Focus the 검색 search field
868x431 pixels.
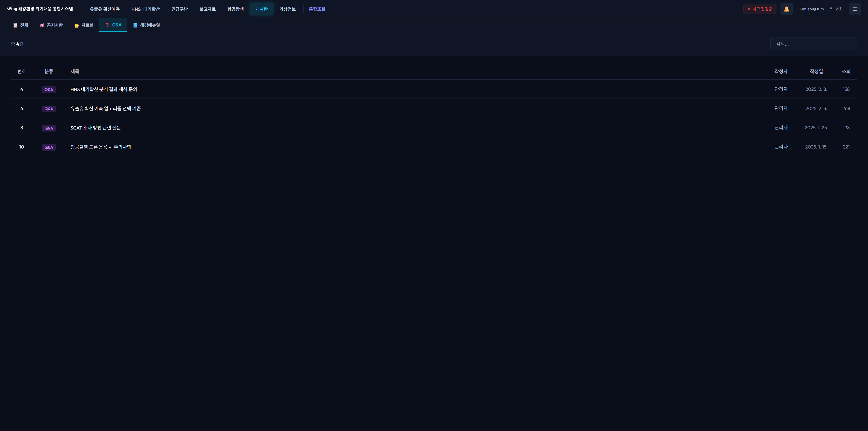click(813, 44)
